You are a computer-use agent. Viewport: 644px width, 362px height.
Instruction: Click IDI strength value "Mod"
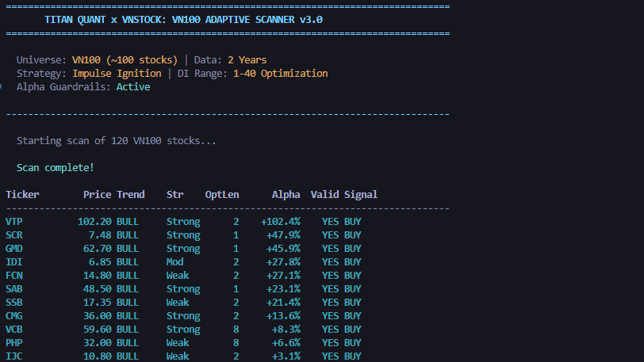[x=175, y=262]
